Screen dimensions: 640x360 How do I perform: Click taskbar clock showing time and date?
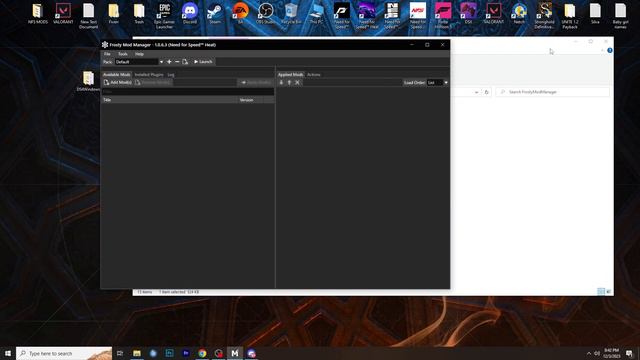tap(611, 353)
